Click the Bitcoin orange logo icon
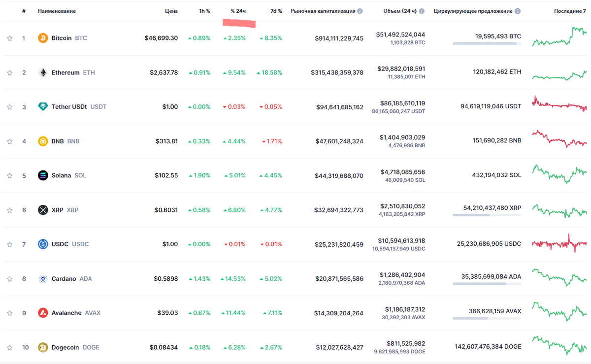591x364 pixels. pyautogui.click(x=43, y=38)
